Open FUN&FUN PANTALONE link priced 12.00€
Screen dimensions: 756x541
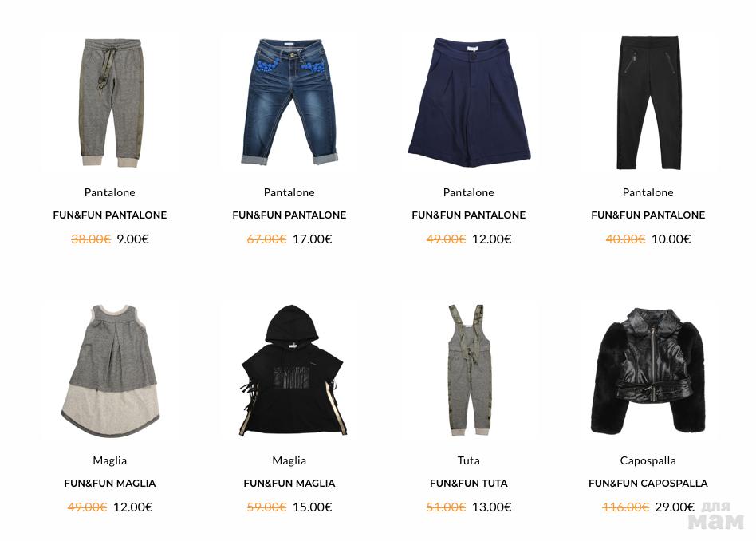click(x=469, y=215)
